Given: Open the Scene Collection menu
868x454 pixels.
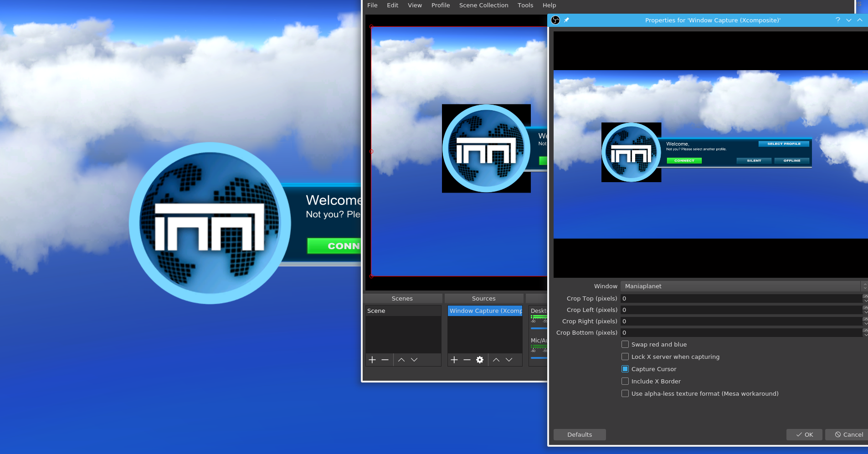Looking at the screenshot, I should click(x=483, y=5).
